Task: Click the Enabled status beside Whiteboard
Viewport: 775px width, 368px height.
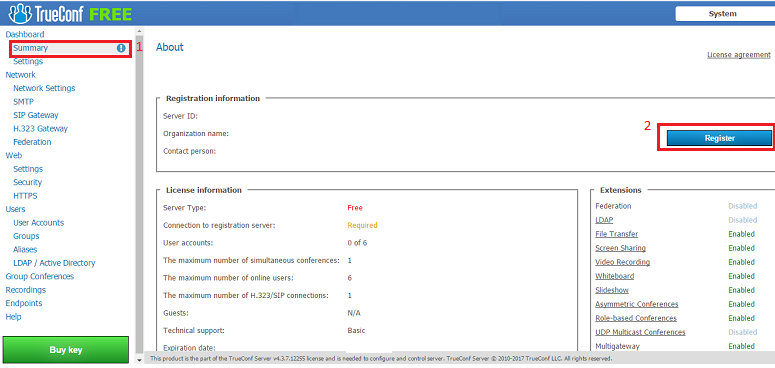Action: 741,276
